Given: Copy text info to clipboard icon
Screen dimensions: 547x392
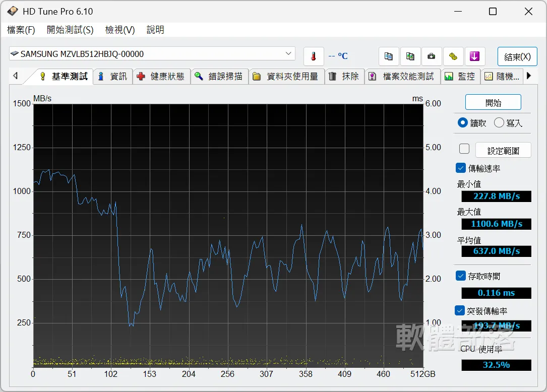Looking at the screenshot, I should (x=389, y=56).
